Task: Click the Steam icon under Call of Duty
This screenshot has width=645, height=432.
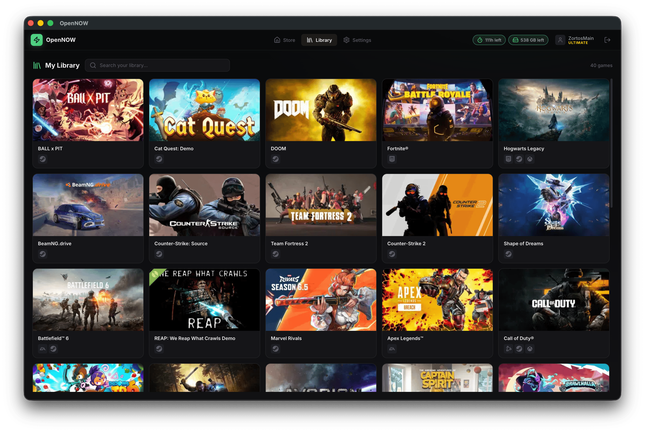Action: [x=519, y=349]
